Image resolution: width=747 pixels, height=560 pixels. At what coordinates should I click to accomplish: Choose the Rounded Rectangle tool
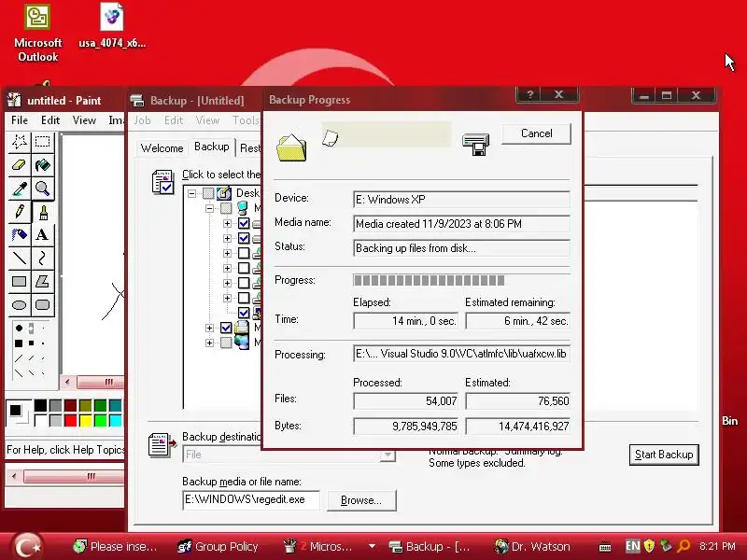point(42,305)
